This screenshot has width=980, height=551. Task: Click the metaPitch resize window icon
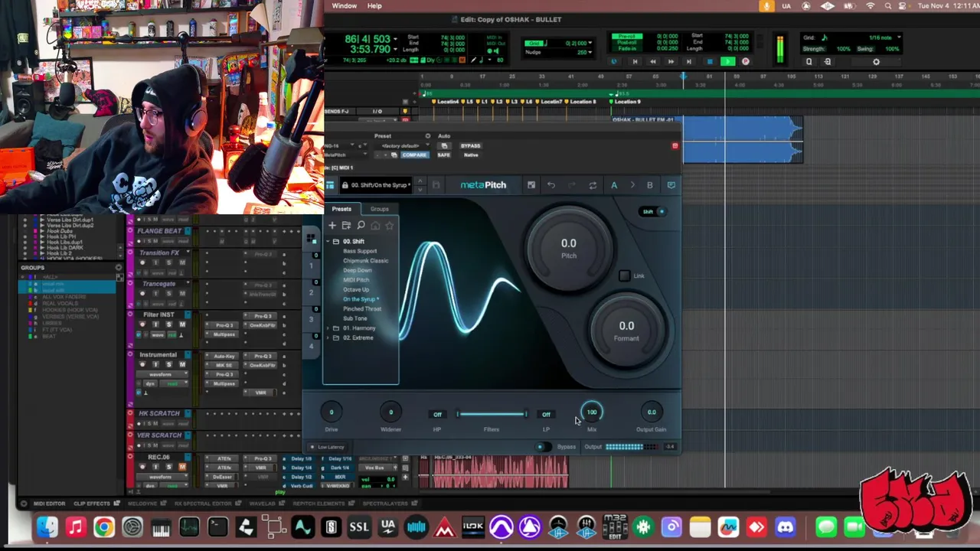pos(531,185)
